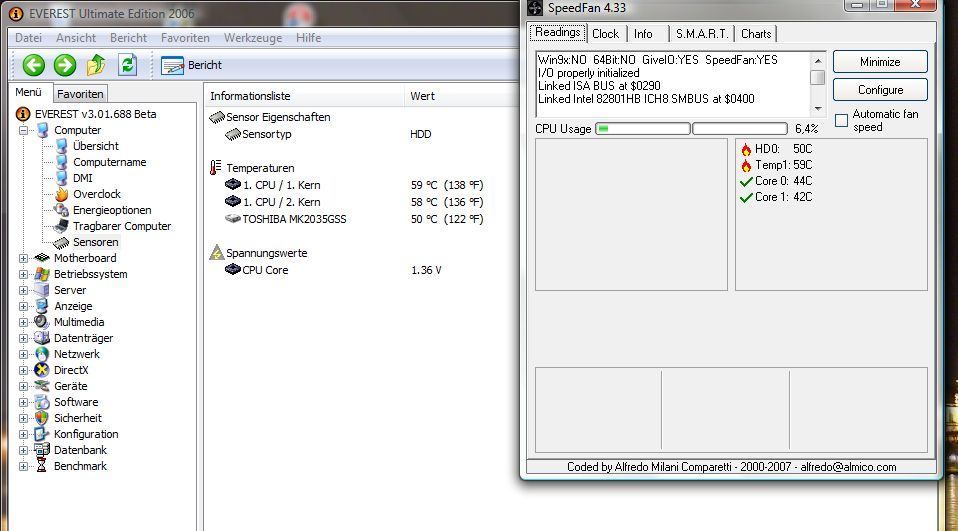This screenshot has width=958, height=531.
Task: Expand the Geräte tree node
Action: pos(23,386)
